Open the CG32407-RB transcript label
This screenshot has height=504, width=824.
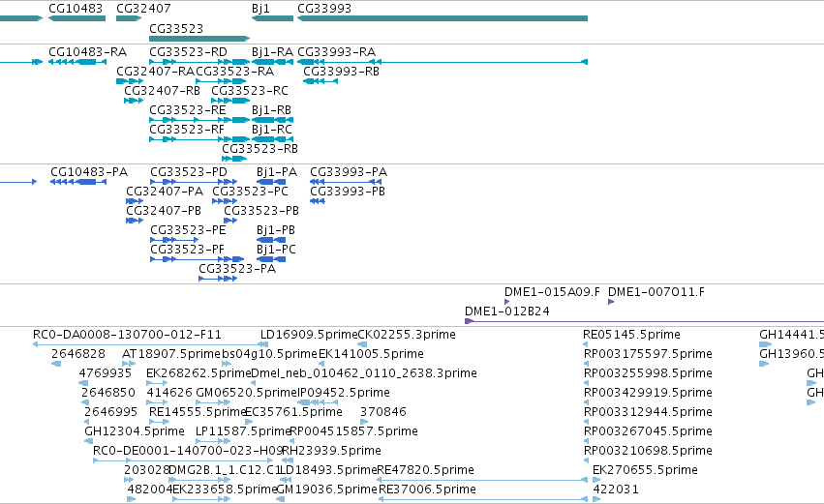163,91
